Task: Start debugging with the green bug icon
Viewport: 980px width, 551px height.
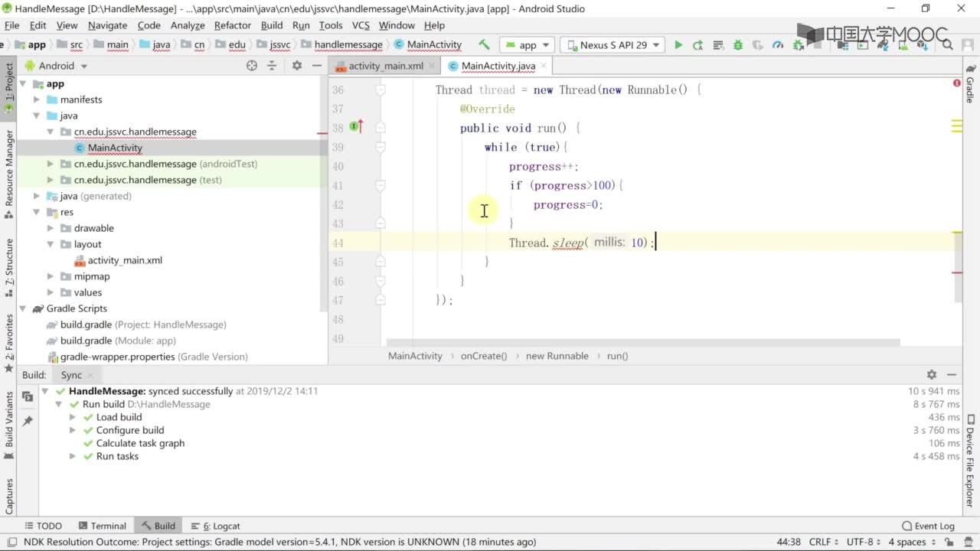Action: [x=738, y=45]
